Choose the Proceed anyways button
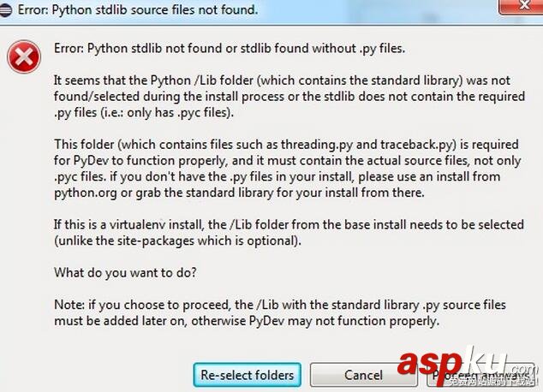This screenshot has height=392, width=543. (478, 375)
